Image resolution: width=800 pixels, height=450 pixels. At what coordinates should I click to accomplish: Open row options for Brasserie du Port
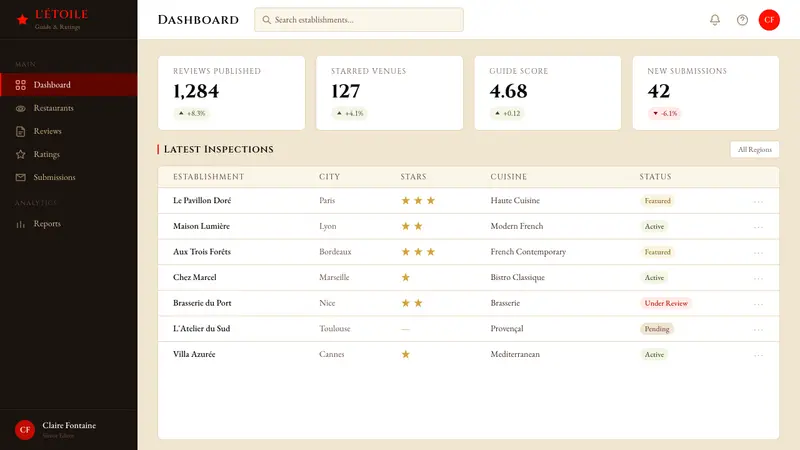click(x=758, y=304)
